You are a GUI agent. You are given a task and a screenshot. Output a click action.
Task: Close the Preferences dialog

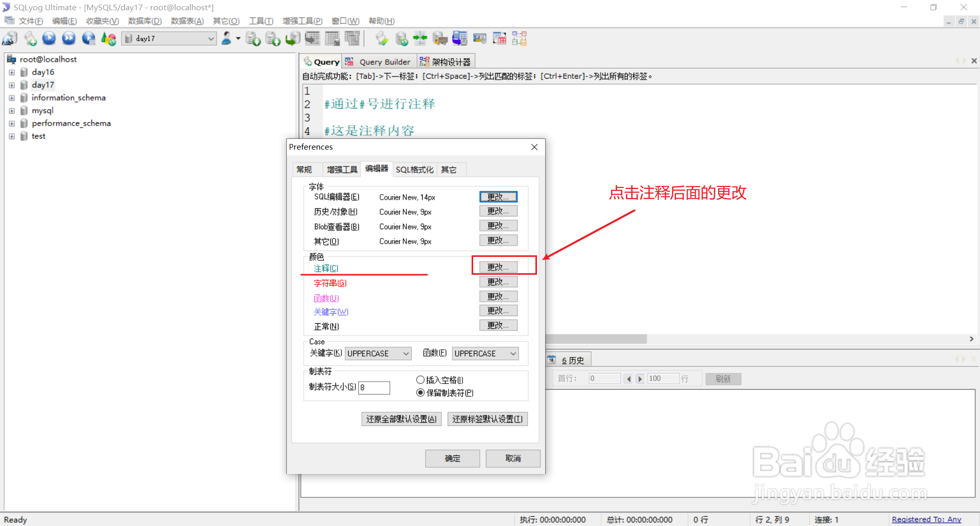click(534, 147)
